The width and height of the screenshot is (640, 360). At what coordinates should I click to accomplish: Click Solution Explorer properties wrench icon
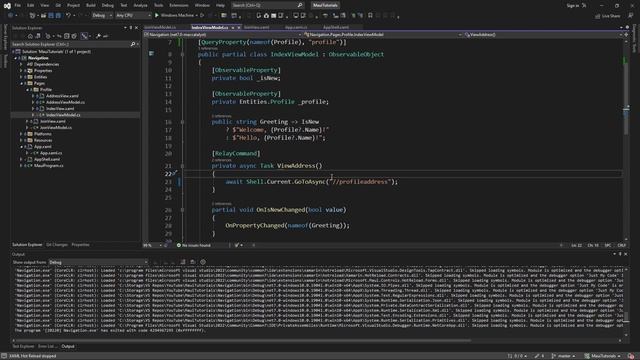98,36
